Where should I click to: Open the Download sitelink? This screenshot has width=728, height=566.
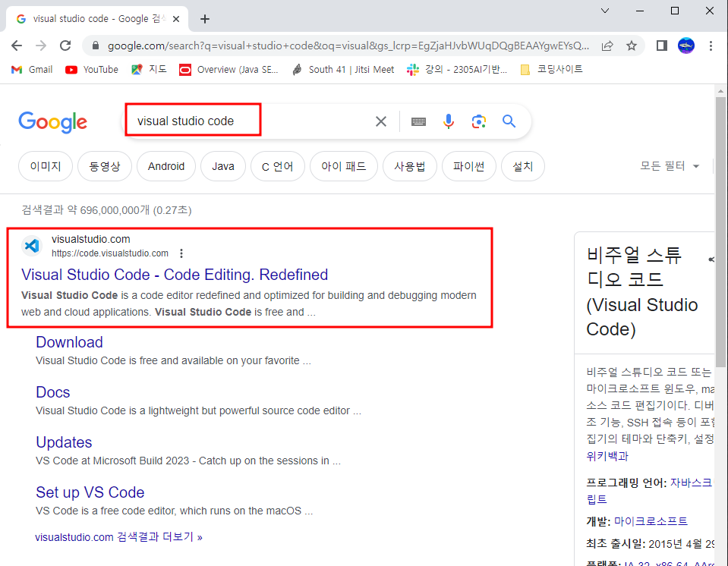[x=69, y=342]
